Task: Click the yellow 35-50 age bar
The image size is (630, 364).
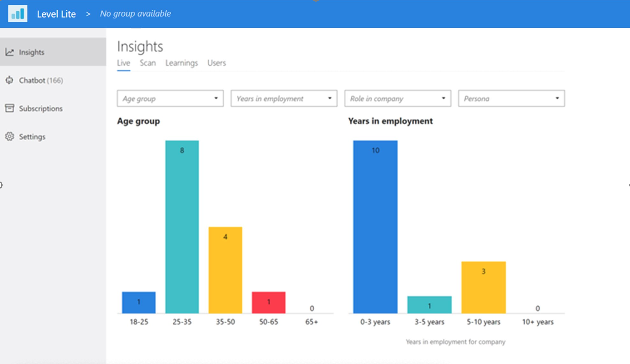Action: [x=225, y=270]
